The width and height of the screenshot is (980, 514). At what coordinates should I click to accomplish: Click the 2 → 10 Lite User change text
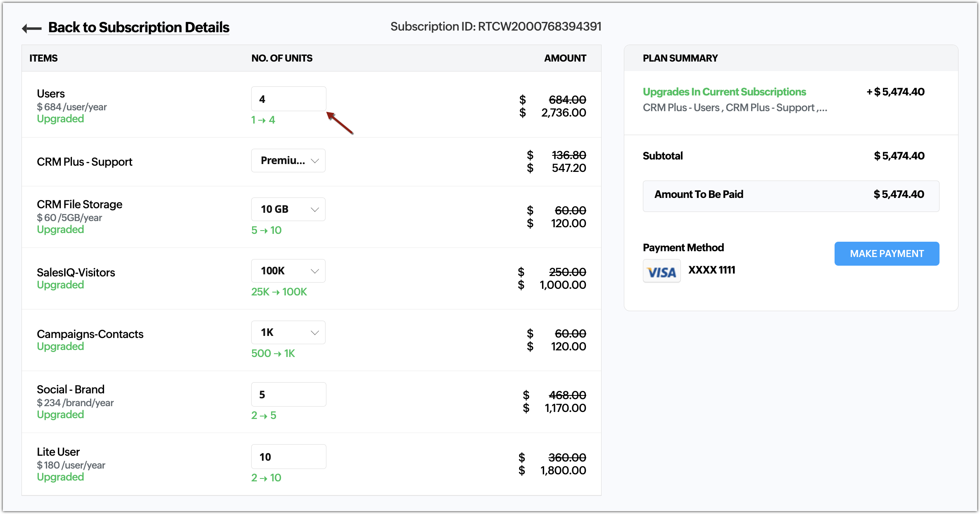(266, 478)
